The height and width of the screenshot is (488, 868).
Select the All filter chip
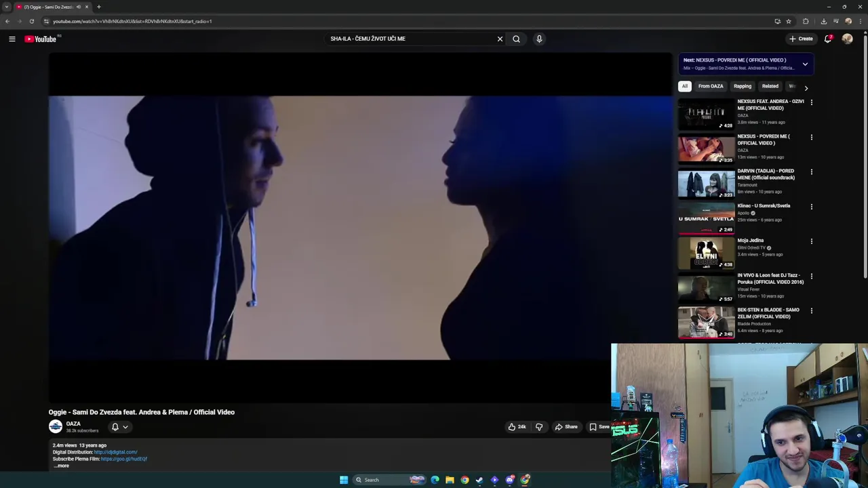[x=685, y=87]
